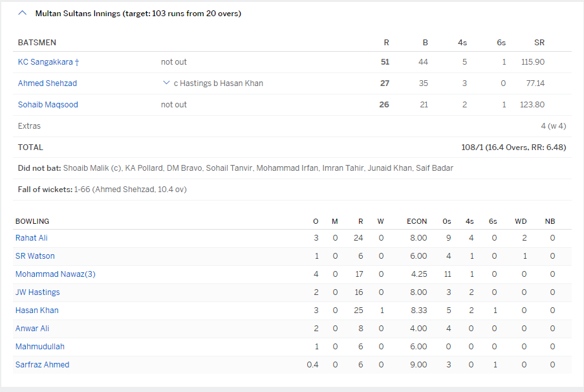
Task: Click Rahat Ali's wides count 2
Action: [x=523, y=238]
